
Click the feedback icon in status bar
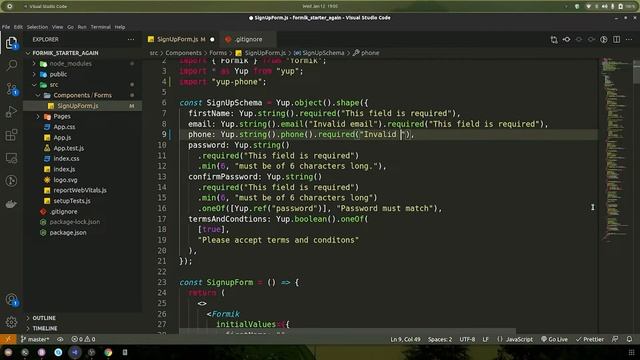point(615,339)
